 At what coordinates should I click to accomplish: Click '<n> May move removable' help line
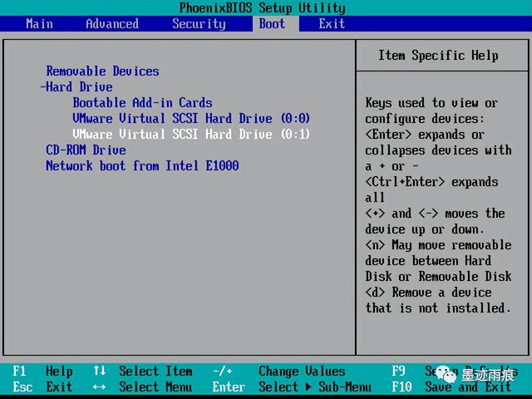[438, 244]
